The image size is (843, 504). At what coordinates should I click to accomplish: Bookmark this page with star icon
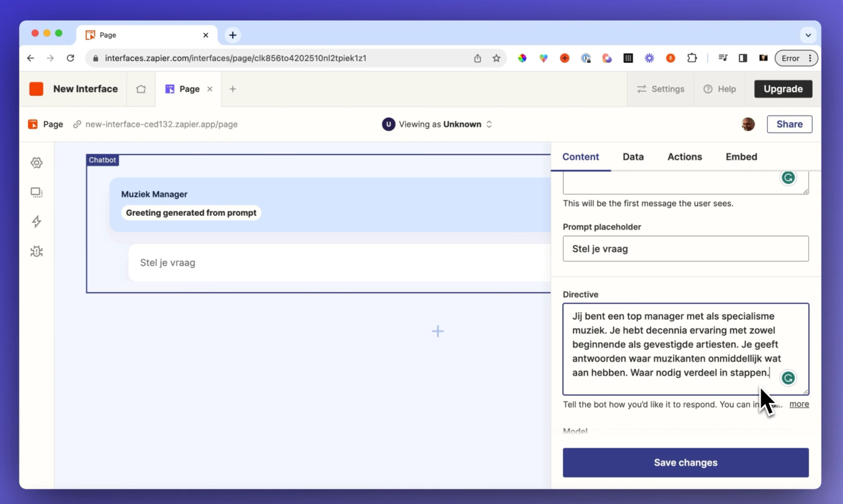pyautogui.click(x=496, y=58)
